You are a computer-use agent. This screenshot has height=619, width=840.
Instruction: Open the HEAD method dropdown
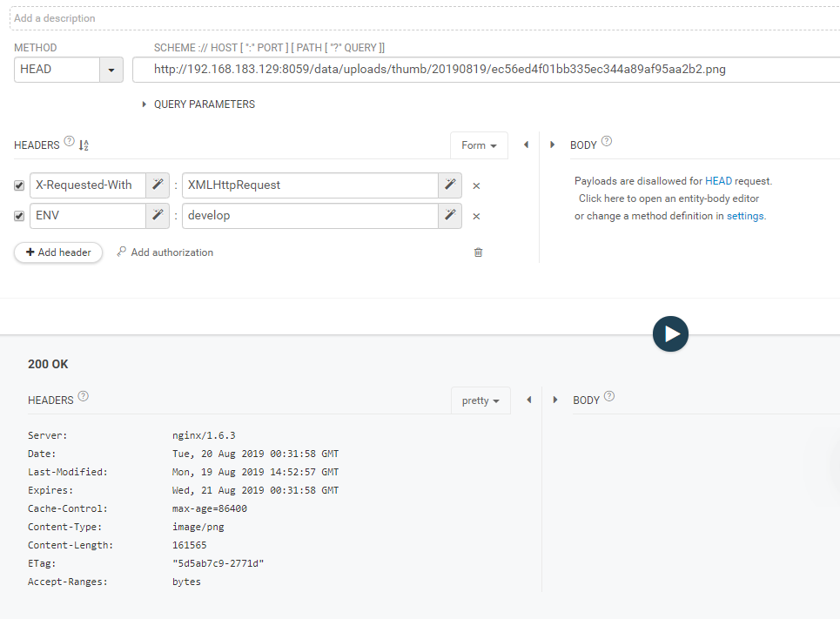coord(111,70)
